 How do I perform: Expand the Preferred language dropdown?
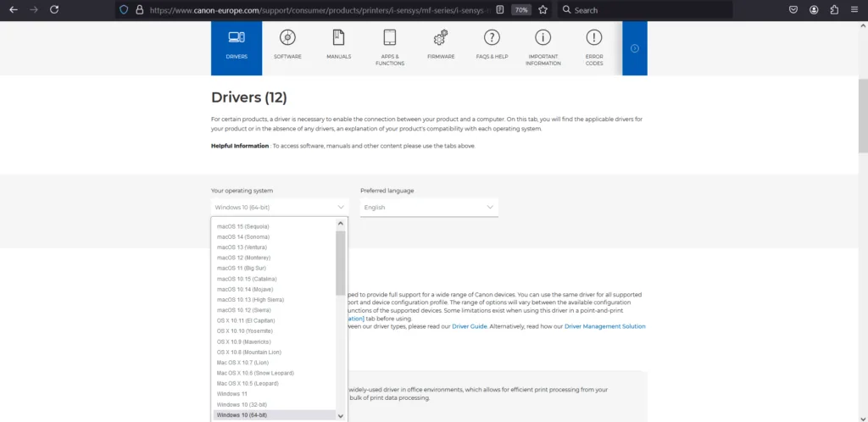pos(429,207)
